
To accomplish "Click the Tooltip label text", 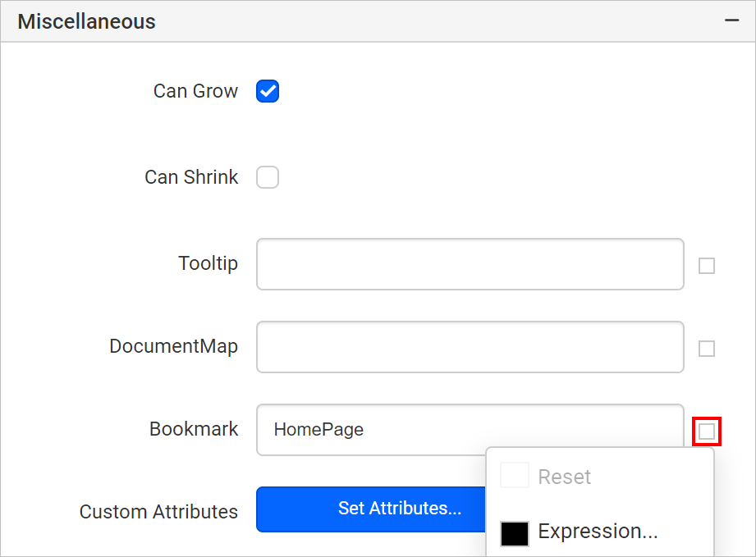I will click(x=208, y=263).
